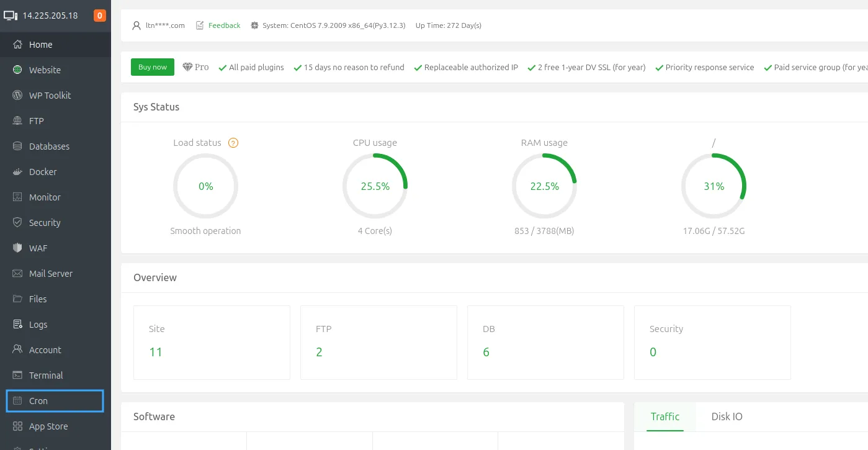Click the server monitor icon beside the IP

pos(11,15)
